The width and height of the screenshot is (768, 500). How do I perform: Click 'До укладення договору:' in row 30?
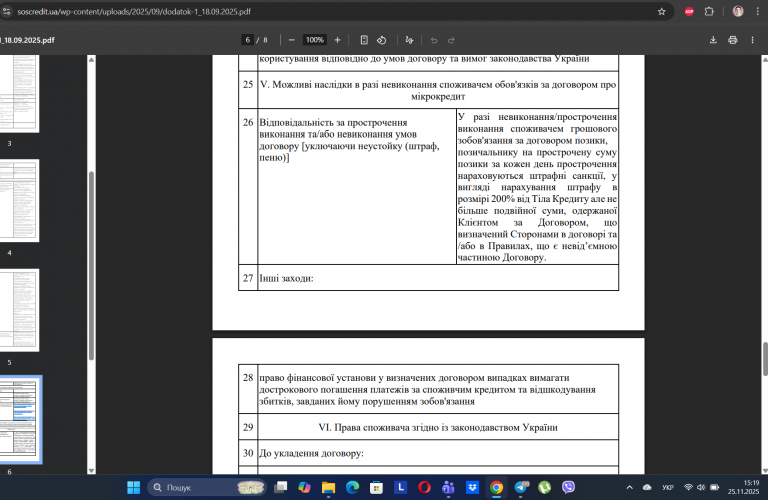coord(311,453)
